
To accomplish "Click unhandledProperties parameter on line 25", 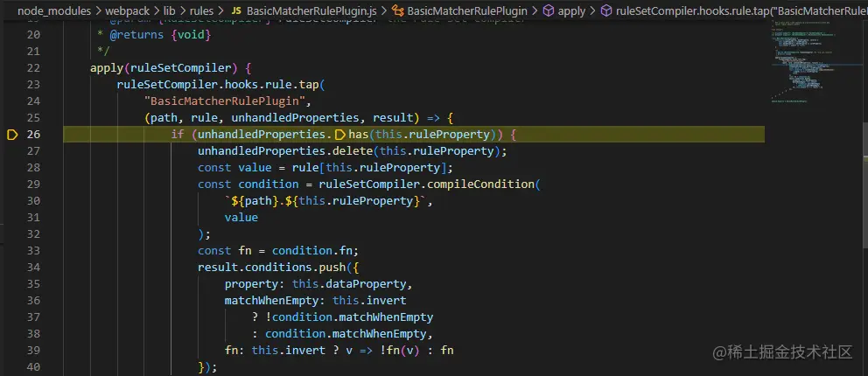I will (x=296, y=118).
